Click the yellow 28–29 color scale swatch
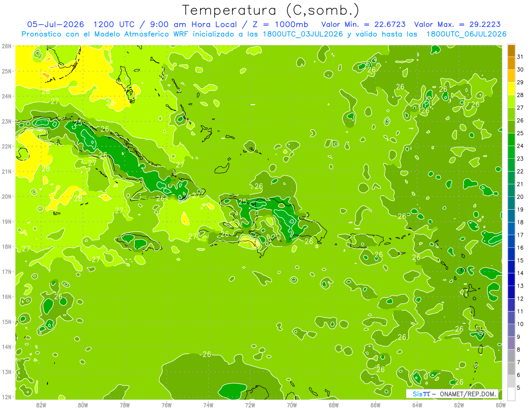Viewport: 532px width, 411px height. point(511,89)
